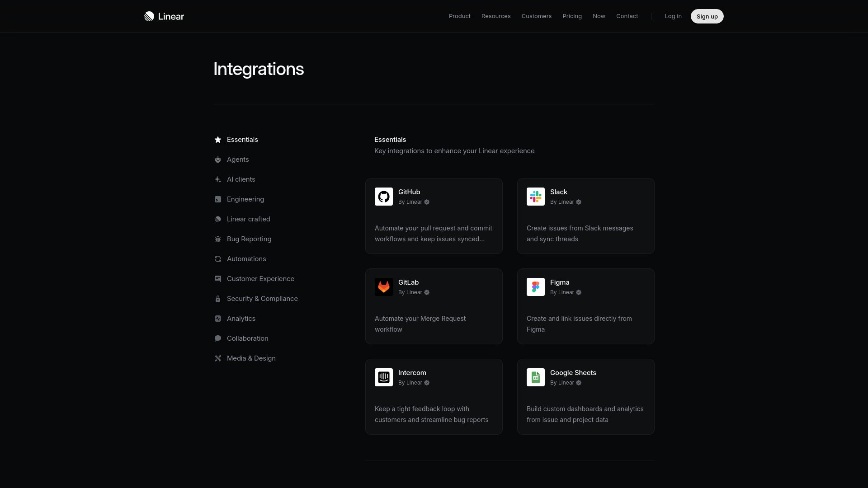Click the Engineering terminal icon
Image resolution: width=868 pixels, height=488 pixels.
point(218,199)
